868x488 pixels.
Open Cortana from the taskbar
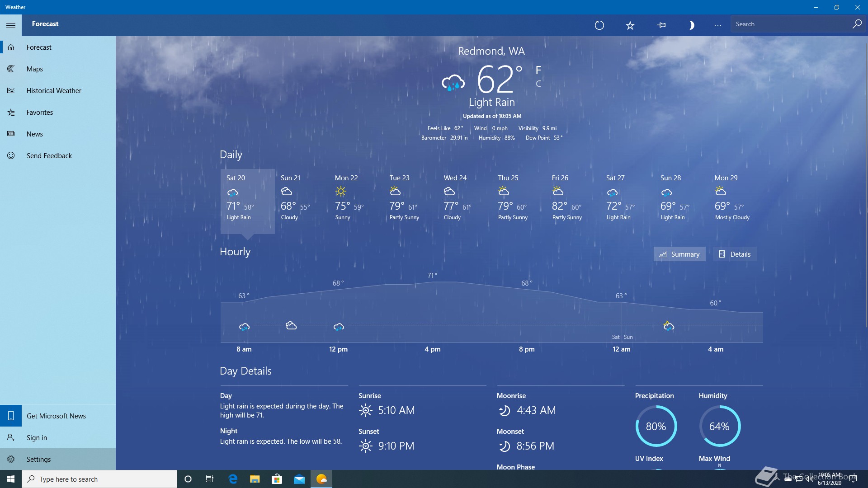188,479
